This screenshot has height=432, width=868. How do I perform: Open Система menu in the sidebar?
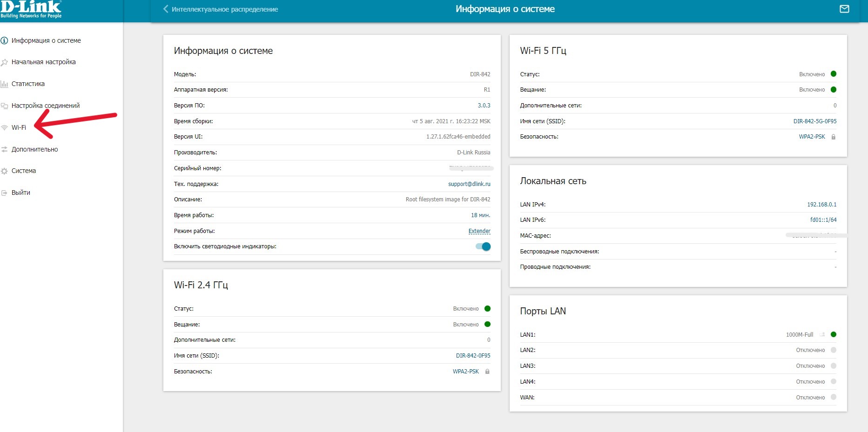(24, 171)
